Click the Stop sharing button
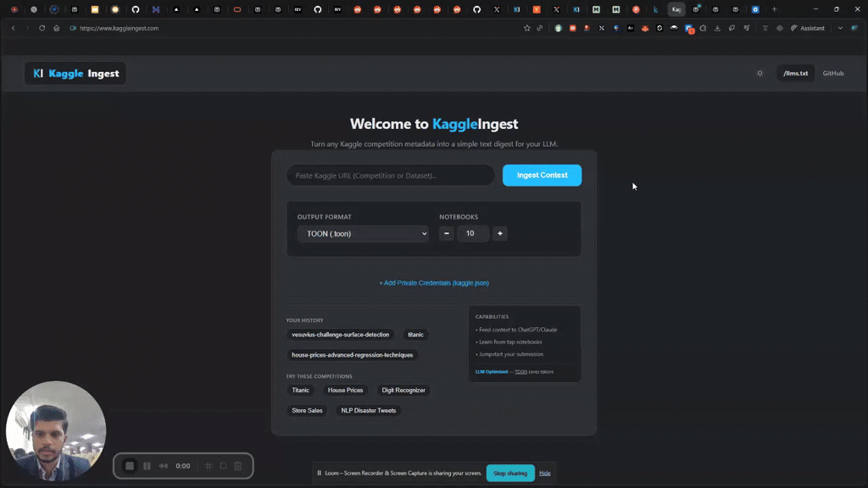 point(510,473)
